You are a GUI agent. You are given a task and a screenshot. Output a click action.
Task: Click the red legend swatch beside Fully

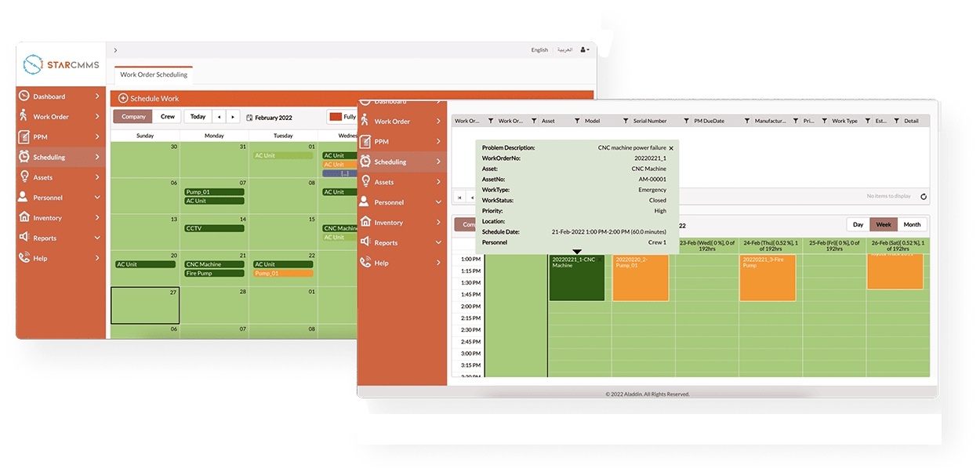pos(336,117)
